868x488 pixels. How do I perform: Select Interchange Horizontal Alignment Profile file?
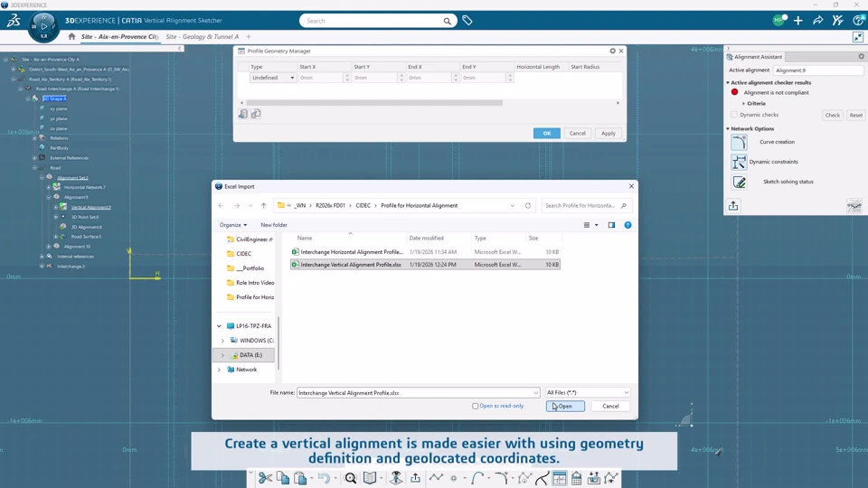[x=425, y=252]
